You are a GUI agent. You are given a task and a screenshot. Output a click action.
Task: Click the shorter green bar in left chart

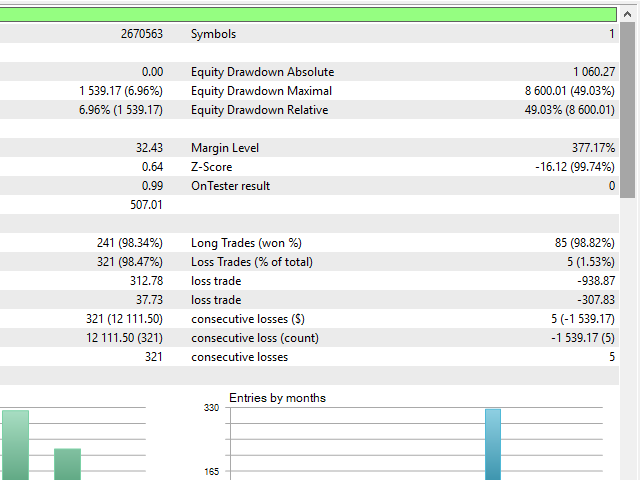click(67, 464)
